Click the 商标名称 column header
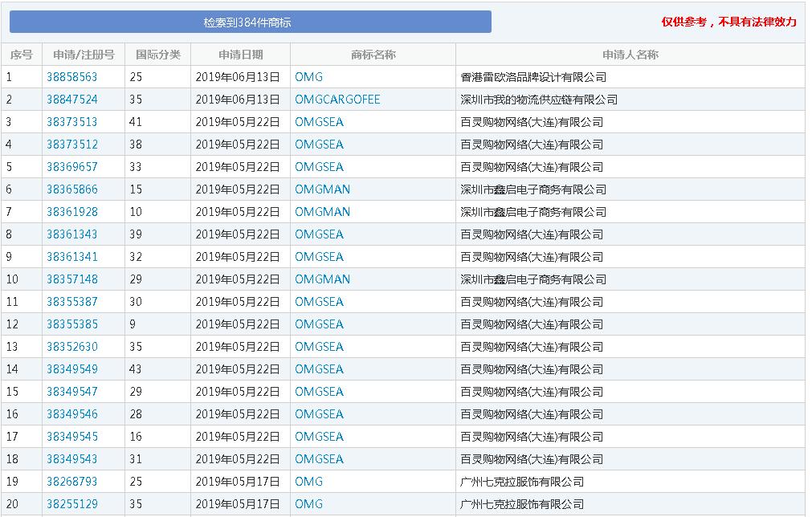 coord(373,55)
